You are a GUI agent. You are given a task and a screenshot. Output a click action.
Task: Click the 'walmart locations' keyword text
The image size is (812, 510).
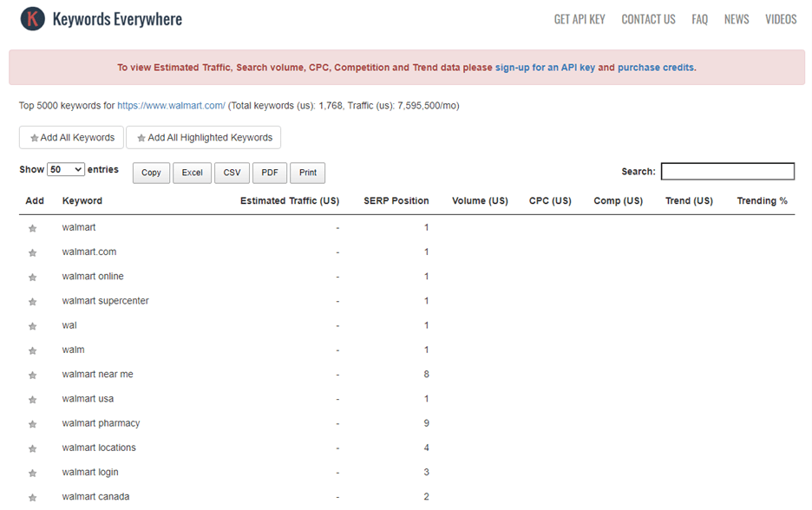(99, 448)
